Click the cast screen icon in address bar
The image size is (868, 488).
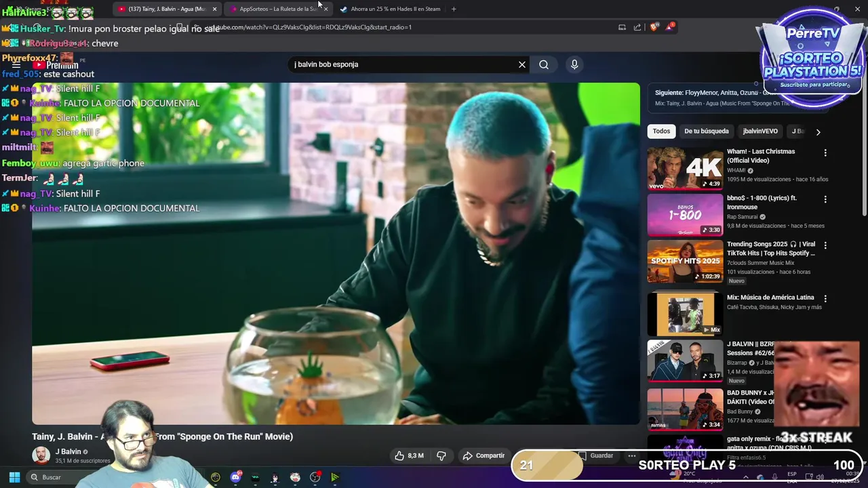tap(622, 27)
